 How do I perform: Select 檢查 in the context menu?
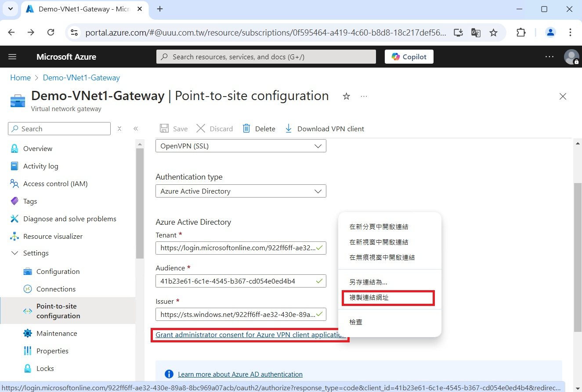tap(356, 322)
